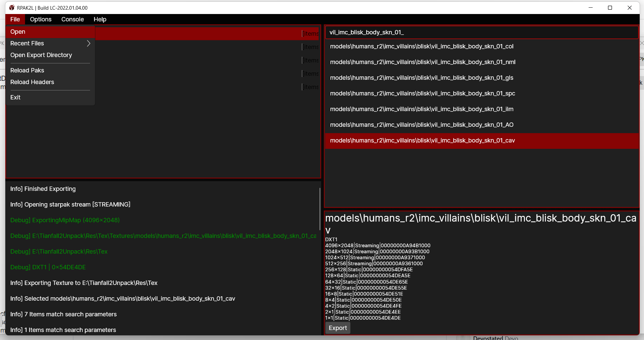Select the skn_01_spc texture entry
Viewport: 644px width, 340px height.
[423, 93]
